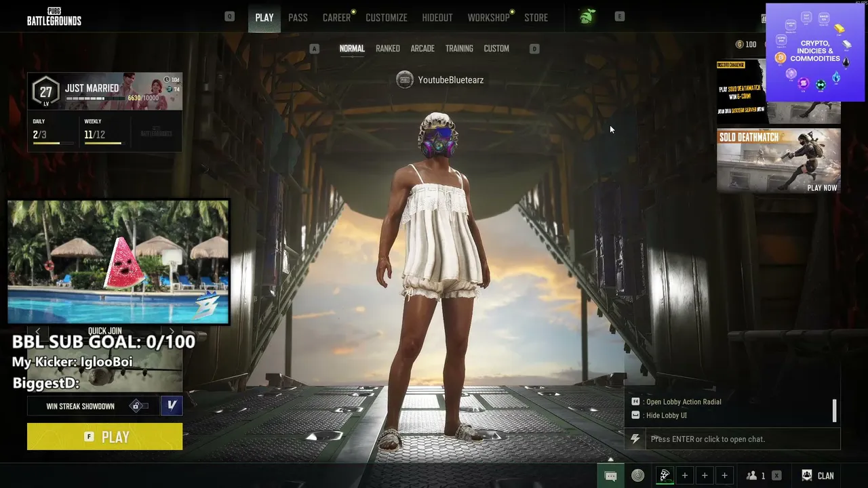
Task: Click the Just Married 6630/10000 progress bar
Action: pos(95,99)
